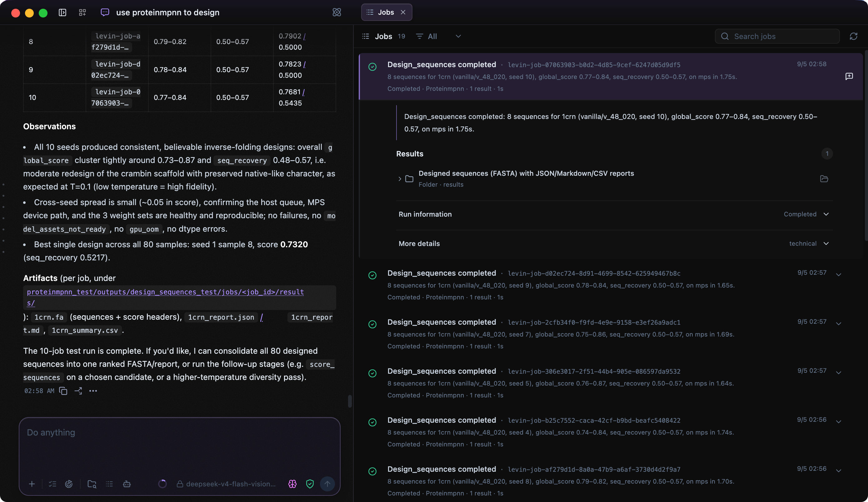Screen dimensions: 868x502
Task: Select the deepseek-v4-flash-vision model picker
Action: pyautogui.click(x=226, y=484)
